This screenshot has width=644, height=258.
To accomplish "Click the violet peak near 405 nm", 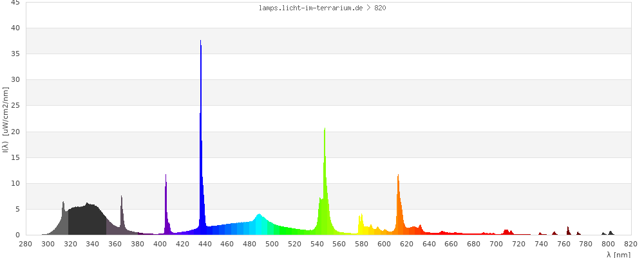I will 166,206.
